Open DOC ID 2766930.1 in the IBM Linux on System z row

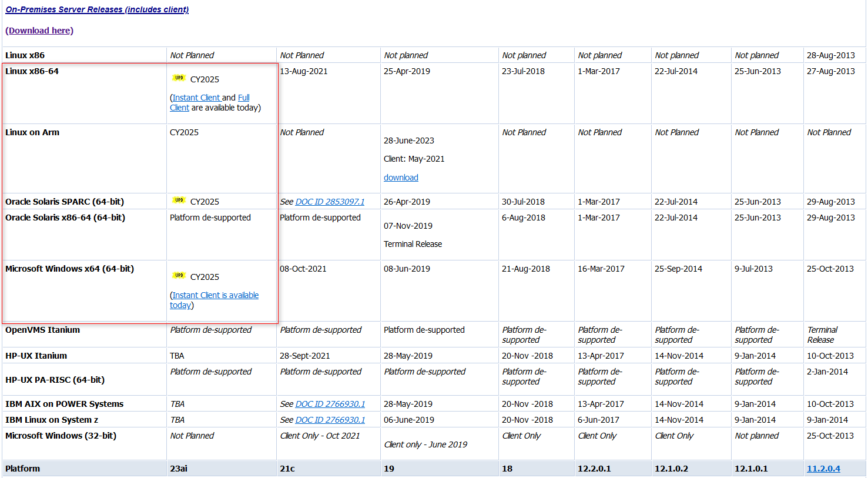click(330, 420)
